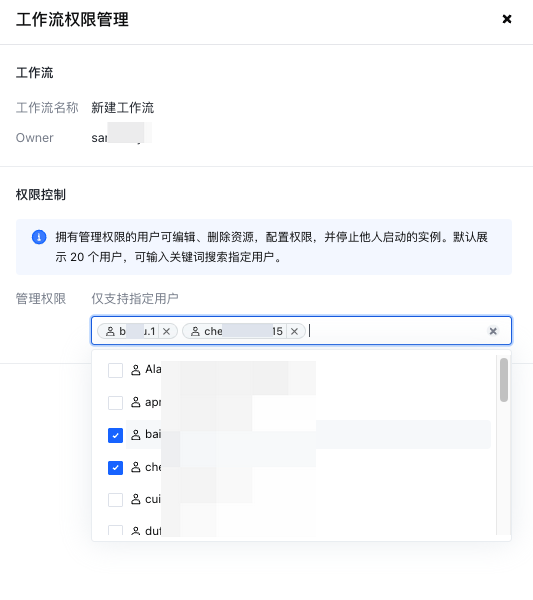Uncheck the 'bai' user checkbox
This screenshot has width=533, height=600.
pos(115,435)
